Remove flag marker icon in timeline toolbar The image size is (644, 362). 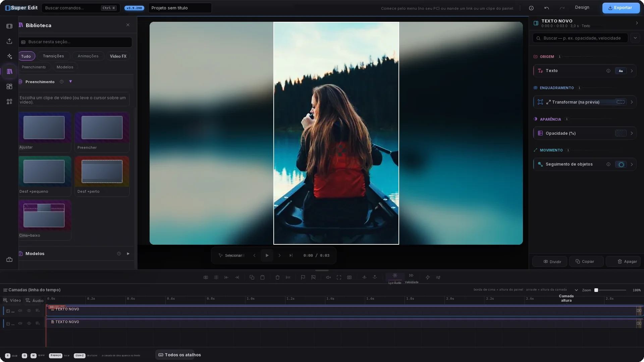click(313, 278)
